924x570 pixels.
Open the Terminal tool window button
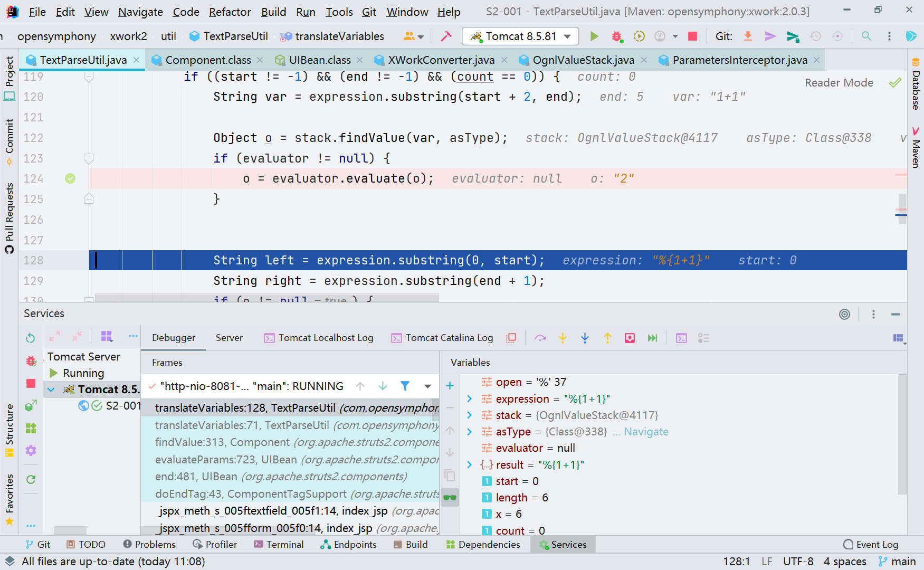279,544
